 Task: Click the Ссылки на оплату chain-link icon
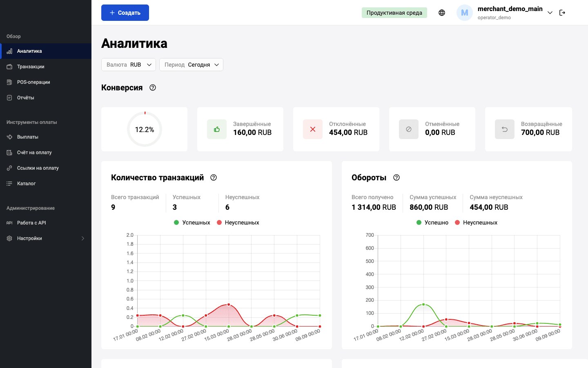(x=9, y=168)
